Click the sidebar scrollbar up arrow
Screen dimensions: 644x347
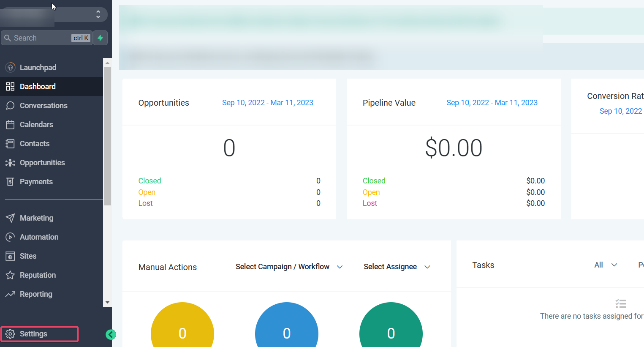click(x=107, y=63)
